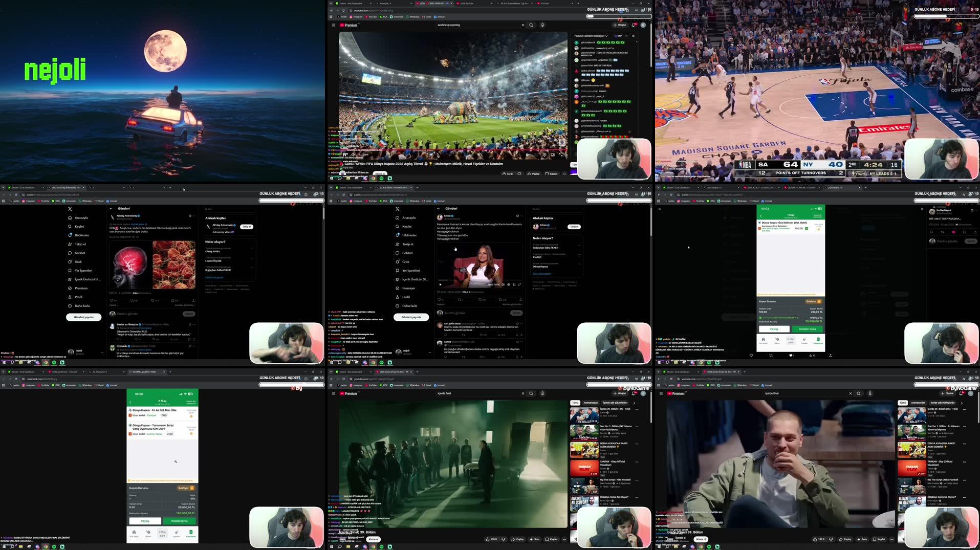The image size is (980, 550).
Task: Select the Tümü chip in the dark İçerde scene window
Action: 575,403
